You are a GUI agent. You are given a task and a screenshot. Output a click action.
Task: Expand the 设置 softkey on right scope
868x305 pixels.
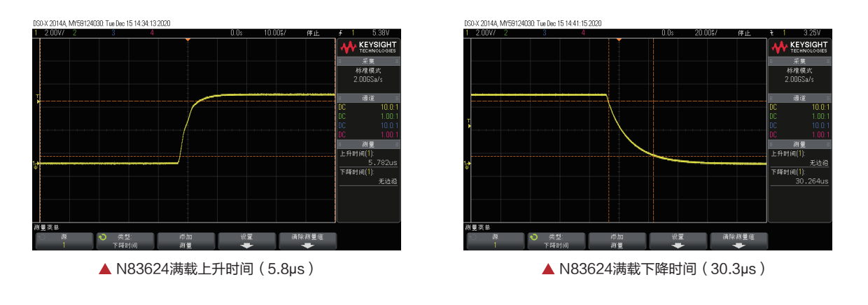(x=678, y=241)
